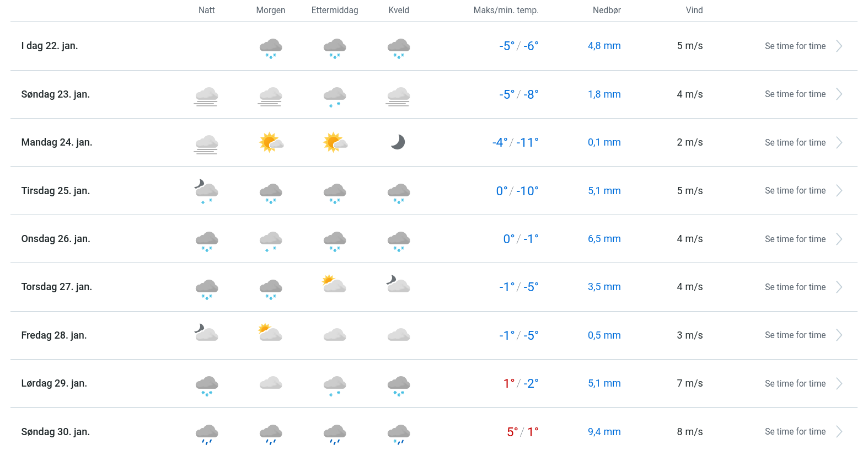Click Friday night's moon-and-cloud icon
Screen dimensions: 868x455
tap(206, 333)
